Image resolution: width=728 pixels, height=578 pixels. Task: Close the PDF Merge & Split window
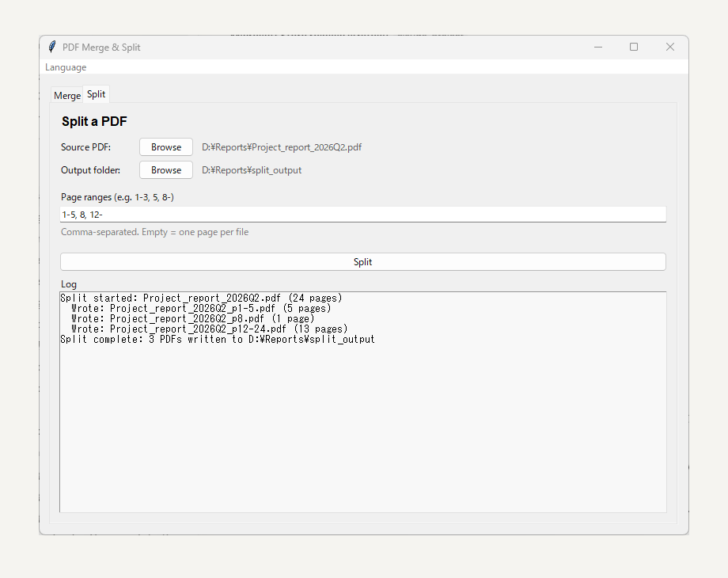click(x=670, y=47)
